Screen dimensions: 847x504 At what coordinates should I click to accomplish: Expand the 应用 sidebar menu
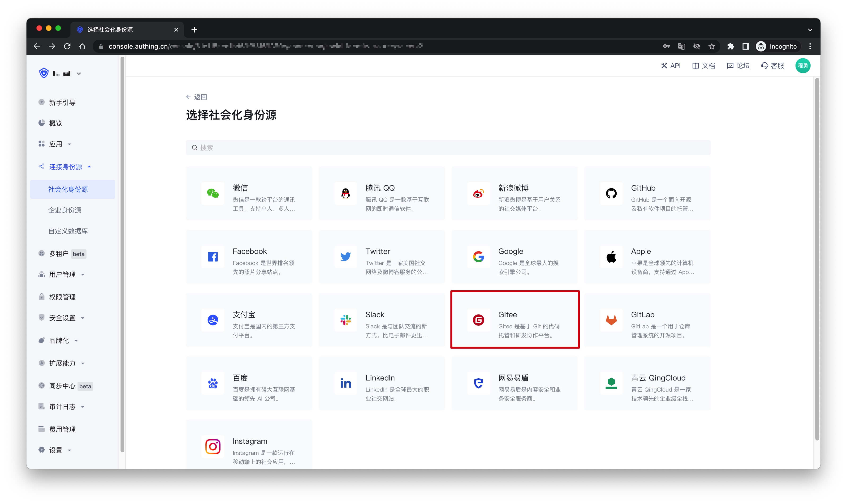click(56, 144)
